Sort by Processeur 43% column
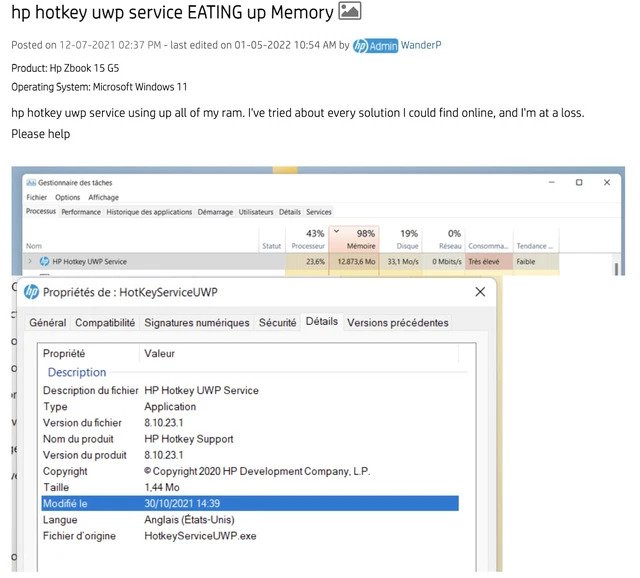This screenshot has height=578, width=640. pyautogui.click(x=308, y=239)
